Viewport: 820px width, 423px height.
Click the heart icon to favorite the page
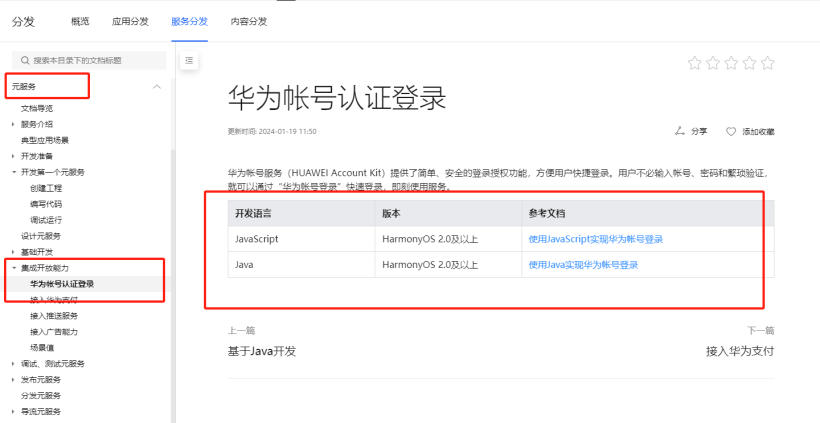[x=731, y=132]
